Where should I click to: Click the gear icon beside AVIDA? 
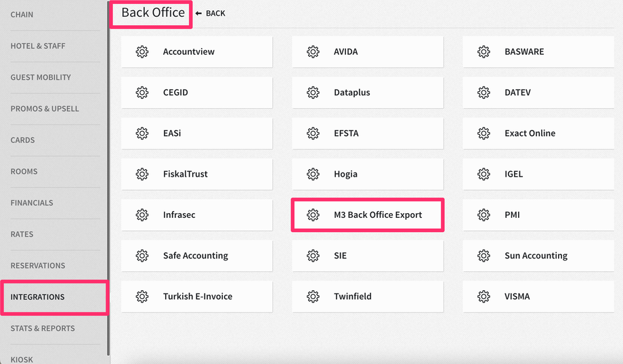pyautogui.click(x=313, y=51)
